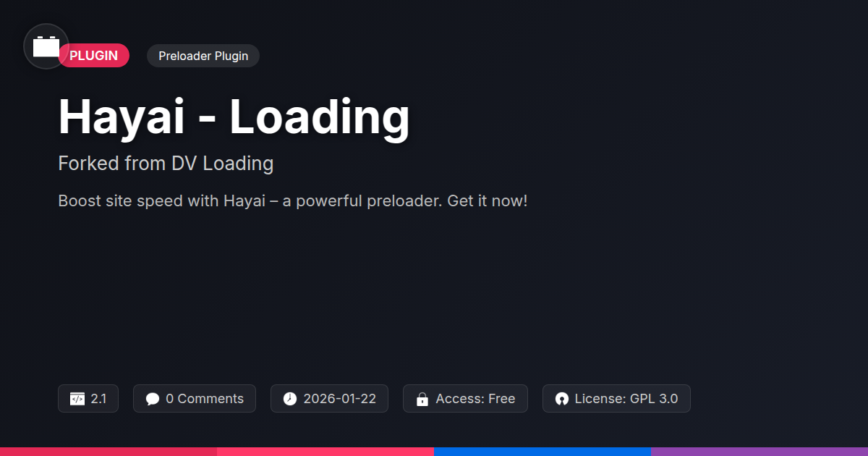
Task: Open the 0 Comments badge
Action: tap(195, 399)
